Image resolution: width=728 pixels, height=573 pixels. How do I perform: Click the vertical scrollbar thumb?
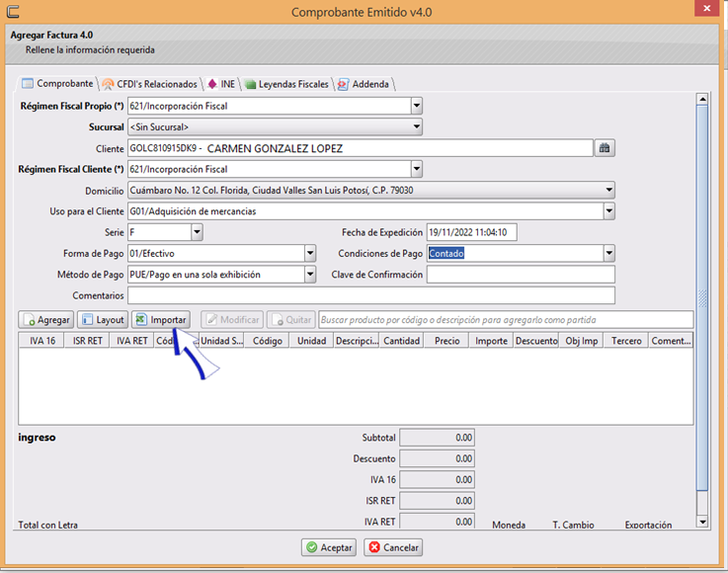[702, 298]
